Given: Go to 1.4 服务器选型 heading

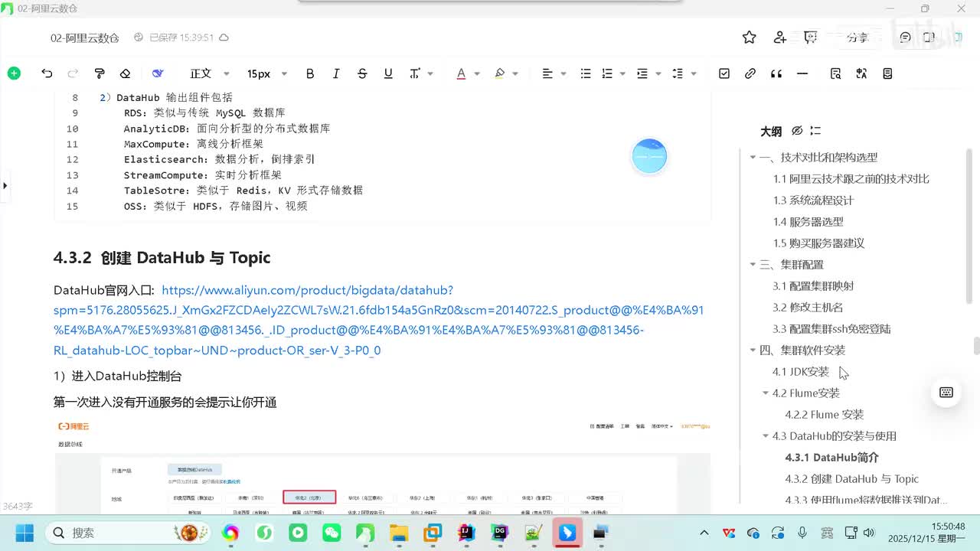Looking at the screenshot, I should [x=808, y=222].
